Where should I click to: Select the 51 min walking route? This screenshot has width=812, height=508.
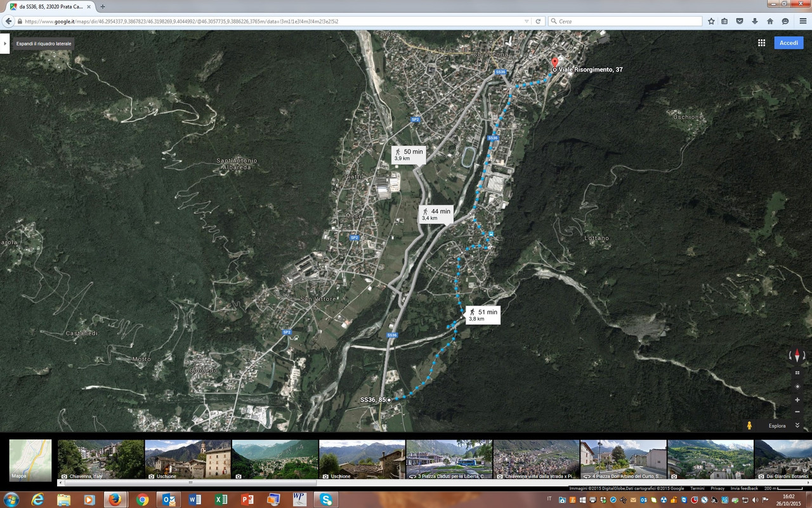[483, 315]
